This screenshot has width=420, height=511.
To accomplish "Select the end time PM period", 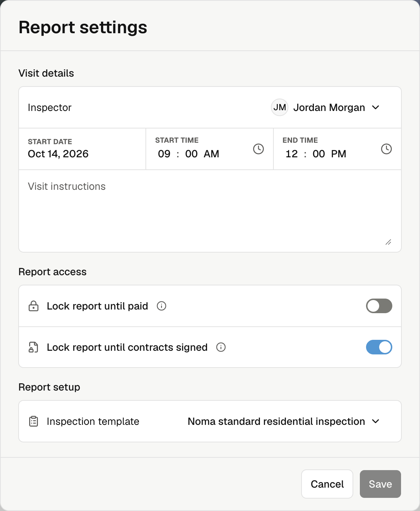I will pos(339,154).
